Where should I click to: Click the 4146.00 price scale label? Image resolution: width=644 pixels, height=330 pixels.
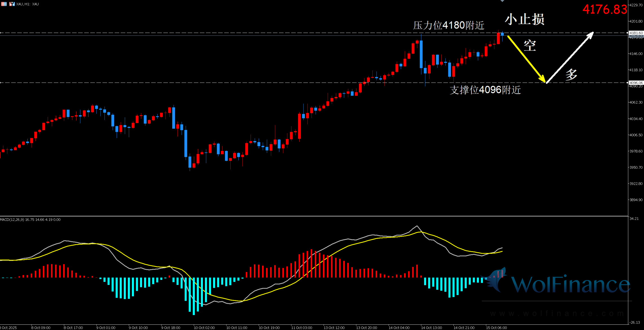(x=636, y=54)
